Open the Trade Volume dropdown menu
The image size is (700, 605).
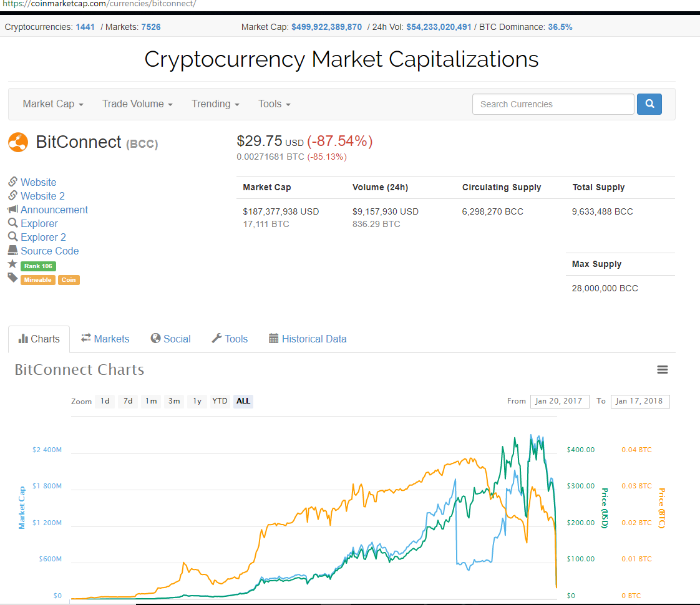tap(137, 104)
